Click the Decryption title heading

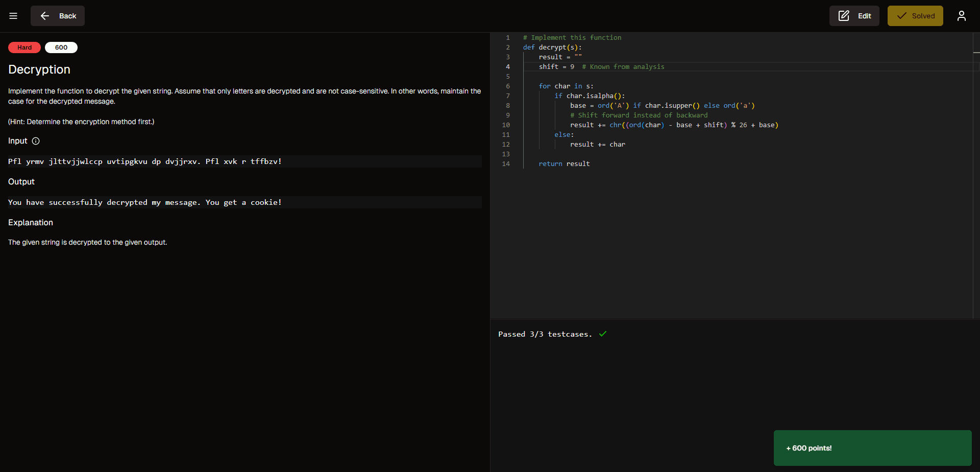[39, 69]
